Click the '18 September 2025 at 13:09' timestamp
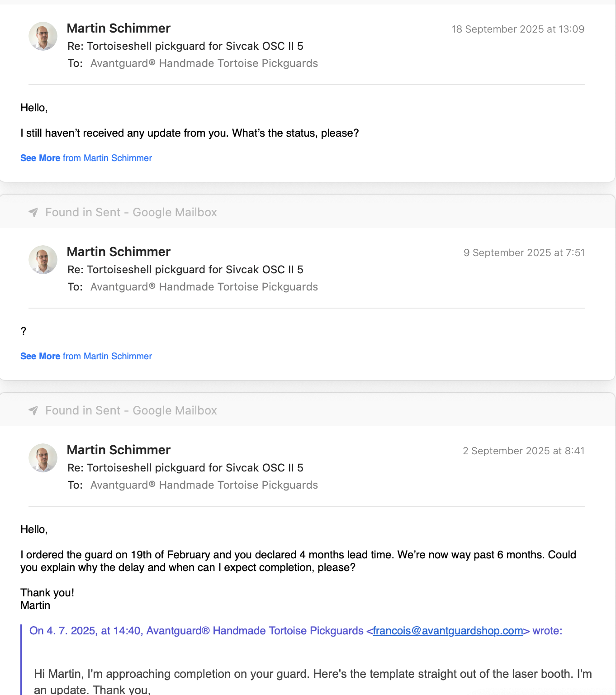Screen dimensions: 616x695 click(518, 29)
